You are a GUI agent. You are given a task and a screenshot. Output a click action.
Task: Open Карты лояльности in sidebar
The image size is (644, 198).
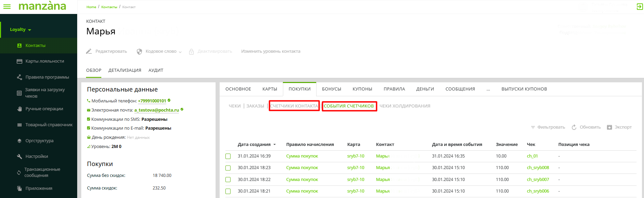pyautogui.click(x=45, y=61)
